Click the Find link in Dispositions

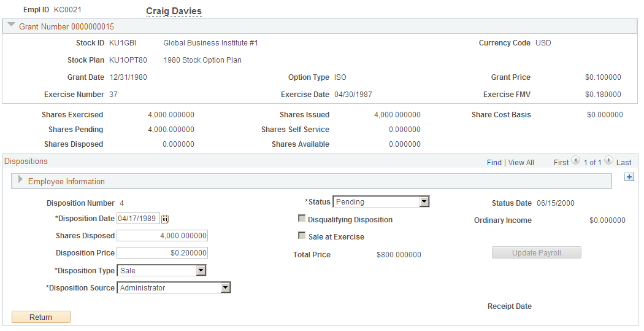494,163
